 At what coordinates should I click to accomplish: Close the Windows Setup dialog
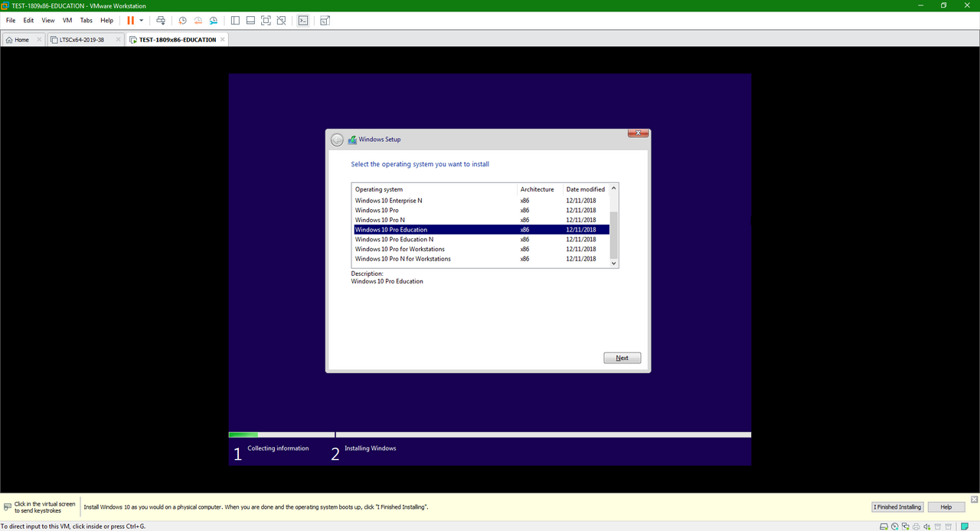639,133
